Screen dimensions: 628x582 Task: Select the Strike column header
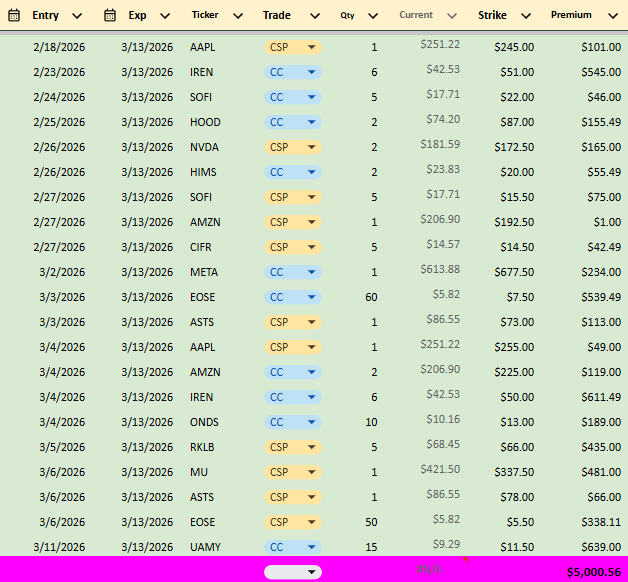(x=492, y=15)
